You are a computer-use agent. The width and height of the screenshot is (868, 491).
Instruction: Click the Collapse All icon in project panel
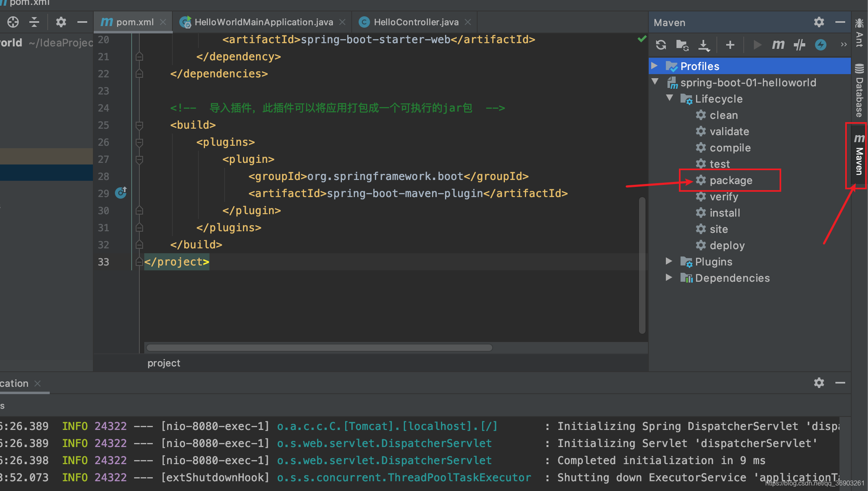coord(34,22)
